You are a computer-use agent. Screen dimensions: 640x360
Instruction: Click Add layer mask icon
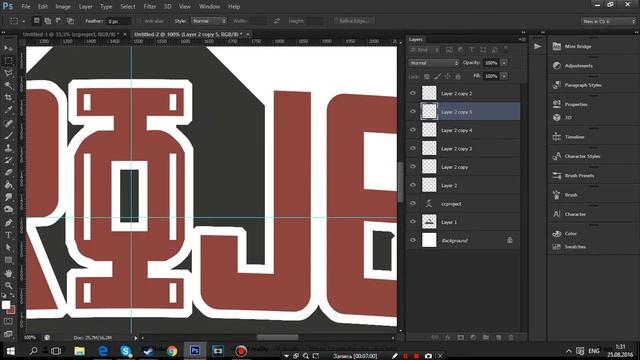[x=460, y=338]
